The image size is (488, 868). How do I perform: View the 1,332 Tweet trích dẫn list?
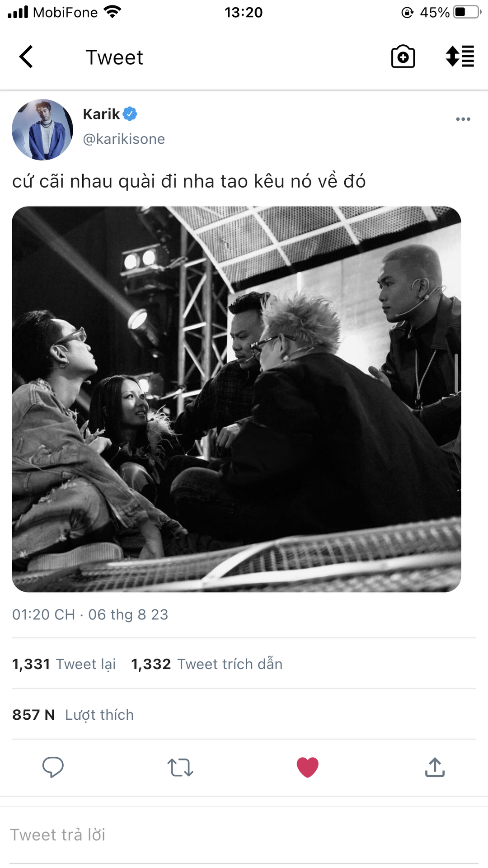pyautogui.click(x=206, y=664)
